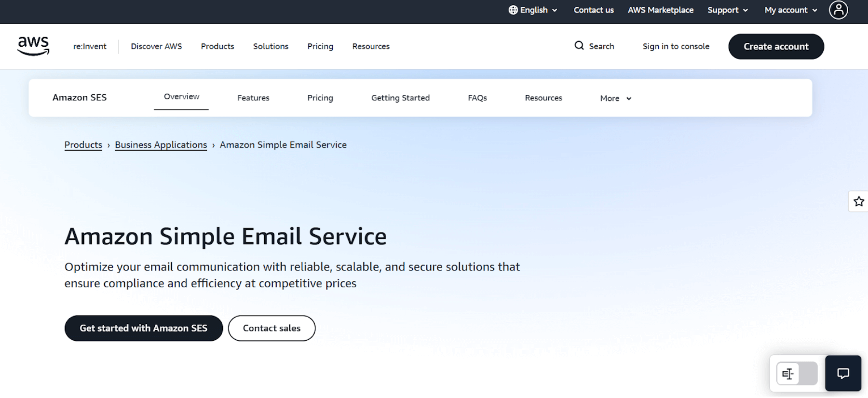
Task: Click the search magnifier icon
Action: 579,46
